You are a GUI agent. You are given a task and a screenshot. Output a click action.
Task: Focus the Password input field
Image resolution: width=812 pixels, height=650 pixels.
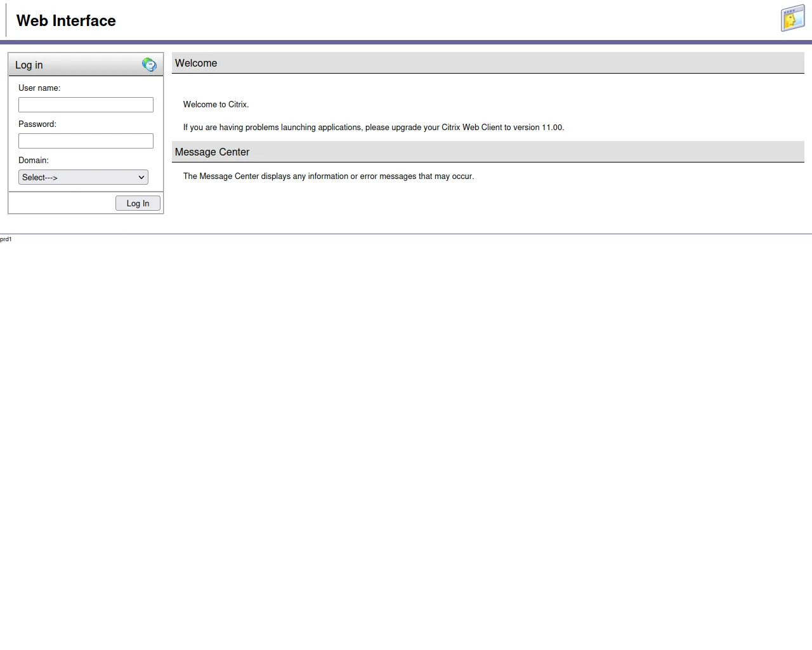pyautogui.click(x=86, y=141)
